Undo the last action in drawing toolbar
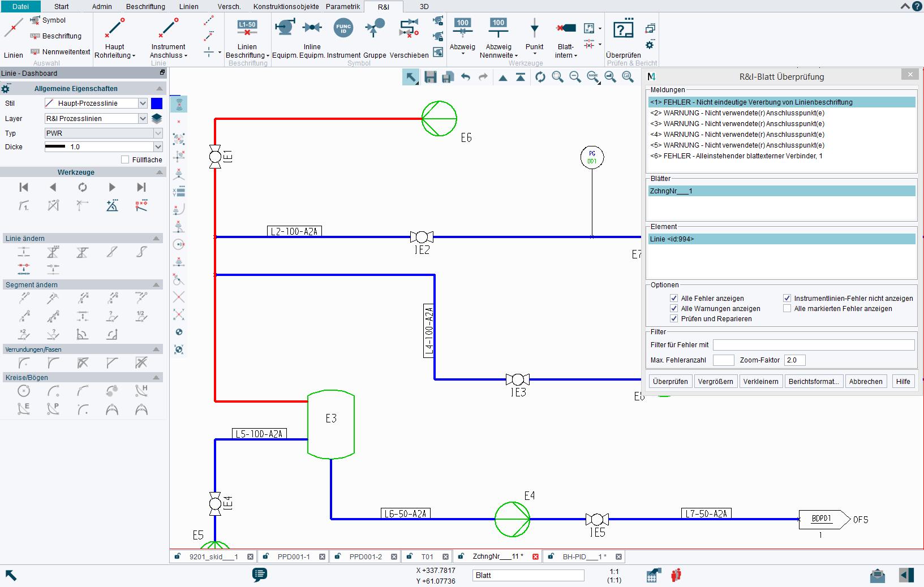924x587 pixels. pos(466,77)
